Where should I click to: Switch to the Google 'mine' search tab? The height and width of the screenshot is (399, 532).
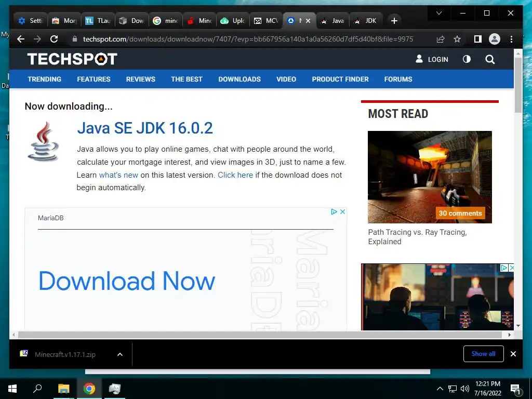(166, 21)
